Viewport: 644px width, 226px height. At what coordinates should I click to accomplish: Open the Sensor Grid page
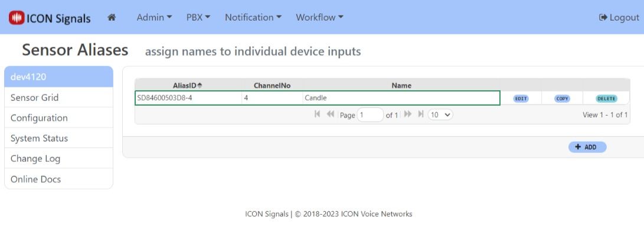[58, 97]
